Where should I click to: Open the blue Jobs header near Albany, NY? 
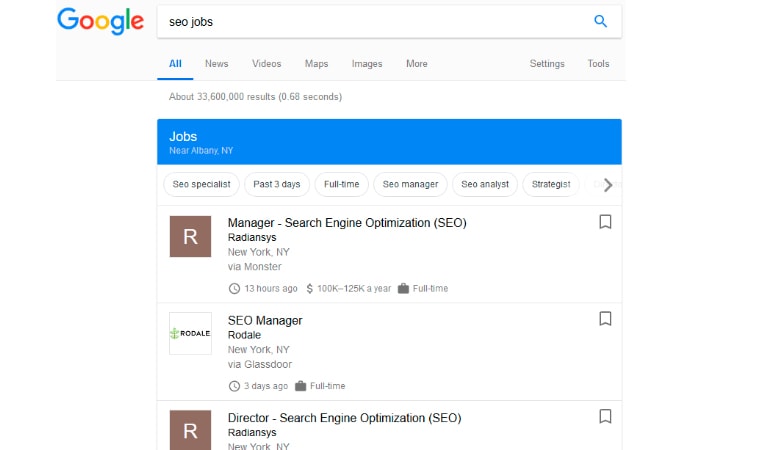pyautogui.click(x=389, y=142)
